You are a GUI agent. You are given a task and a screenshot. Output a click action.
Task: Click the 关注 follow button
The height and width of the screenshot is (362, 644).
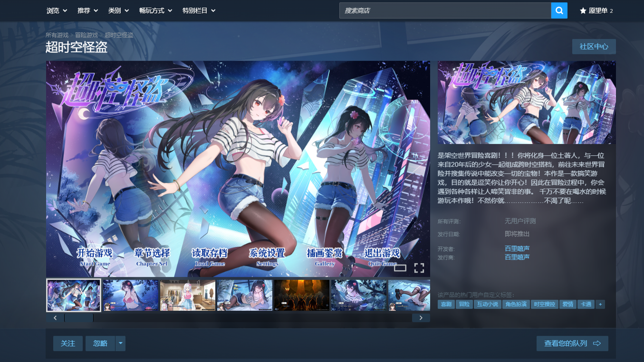tap(68, 343)
